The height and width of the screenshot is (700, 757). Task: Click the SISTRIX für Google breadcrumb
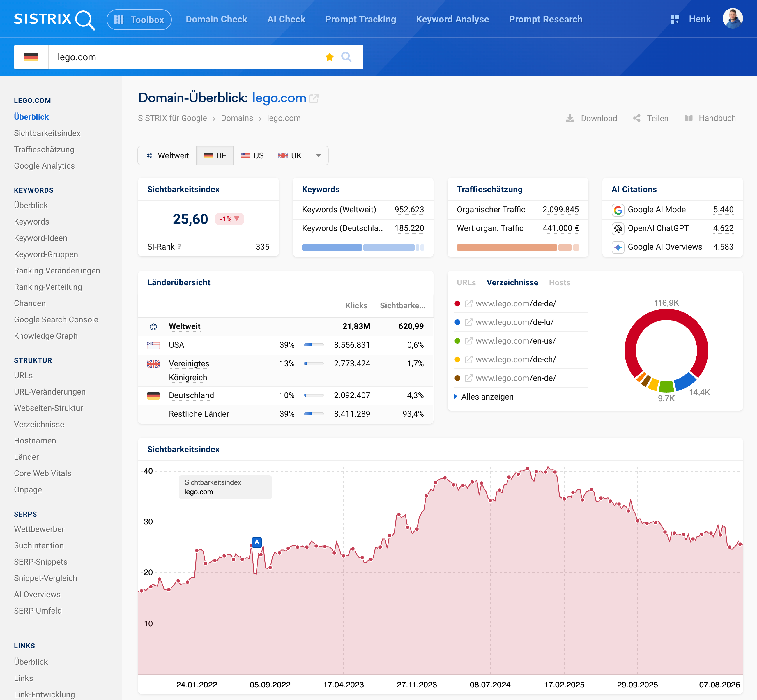pos(172,118)
